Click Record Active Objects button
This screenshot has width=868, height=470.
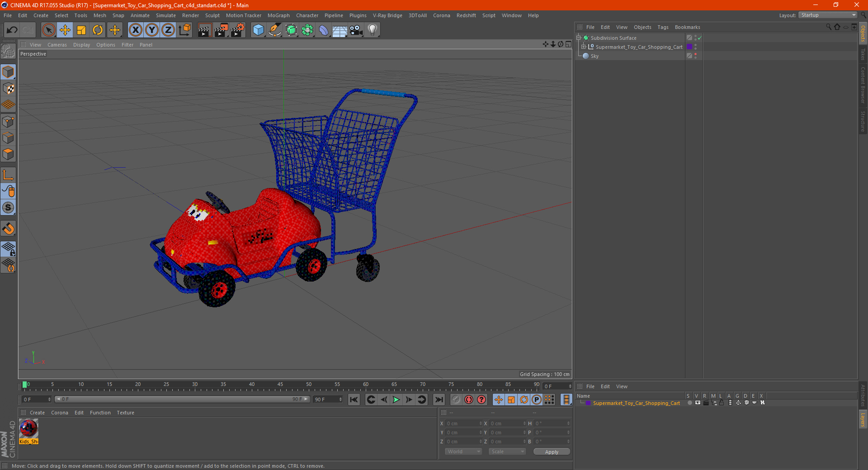point(456,399)
